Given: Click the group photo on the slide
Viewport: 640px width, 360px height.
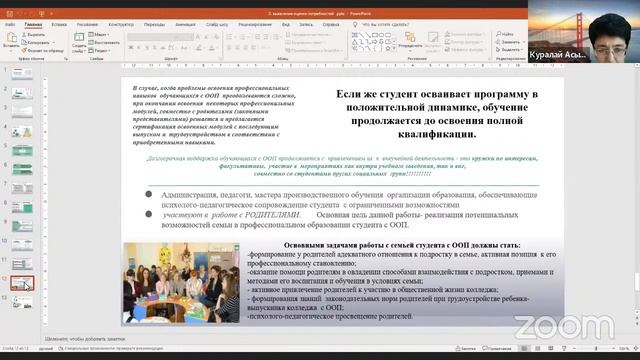Looking at the screenshot, I should coord(182,283).
